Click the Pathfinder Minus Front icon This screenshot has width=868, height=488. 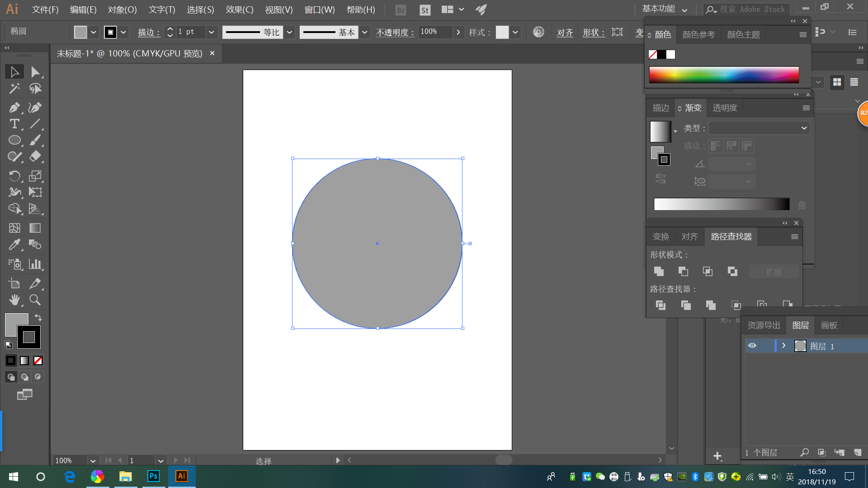[683, 271]
